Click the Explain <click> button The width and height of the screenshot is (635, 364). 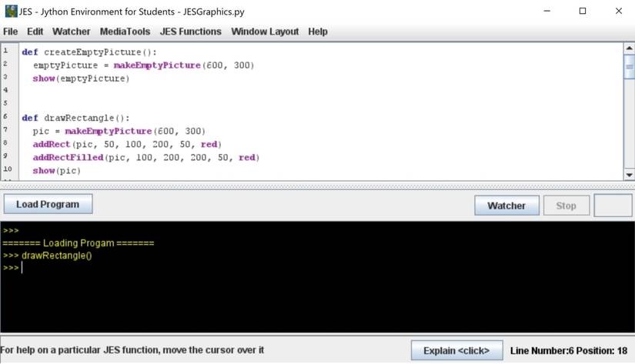pyautogui.click(x=456, y=350)
